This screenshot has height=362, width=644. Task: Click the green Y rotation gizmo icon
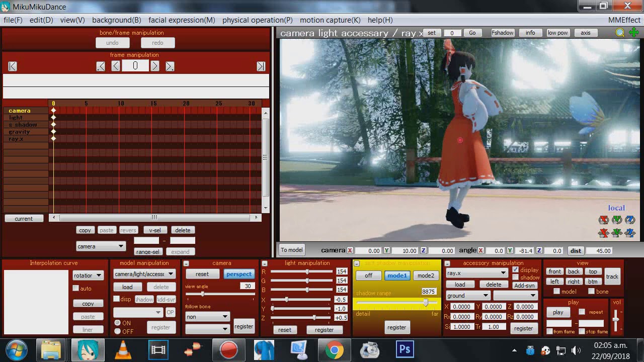(617, 220)
